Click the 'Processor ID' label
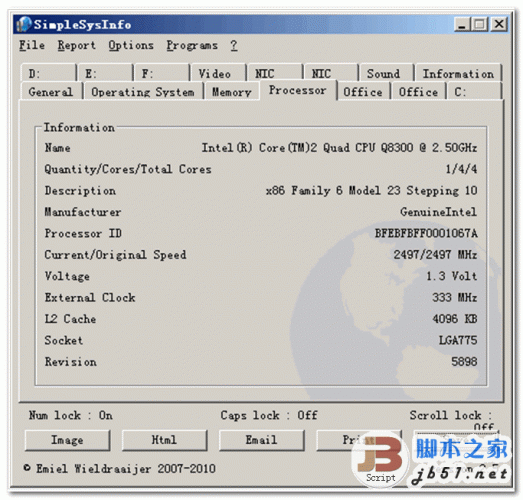 click(x=83, y=233)
